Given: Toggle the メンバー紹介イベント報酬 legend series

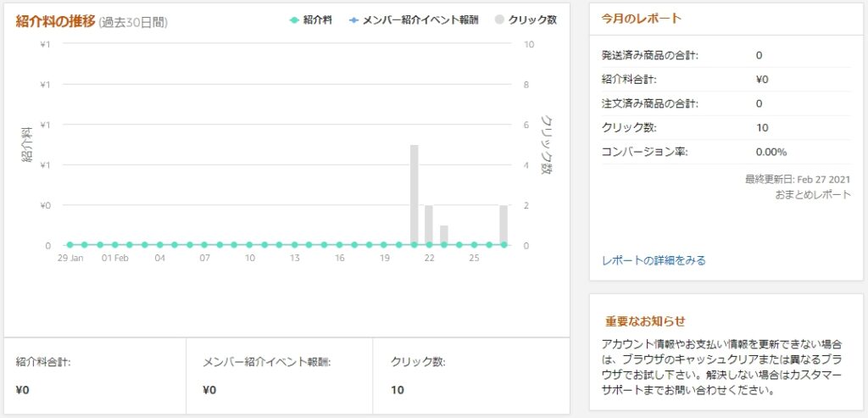Looking at the screenshot, I should [414, 20].
